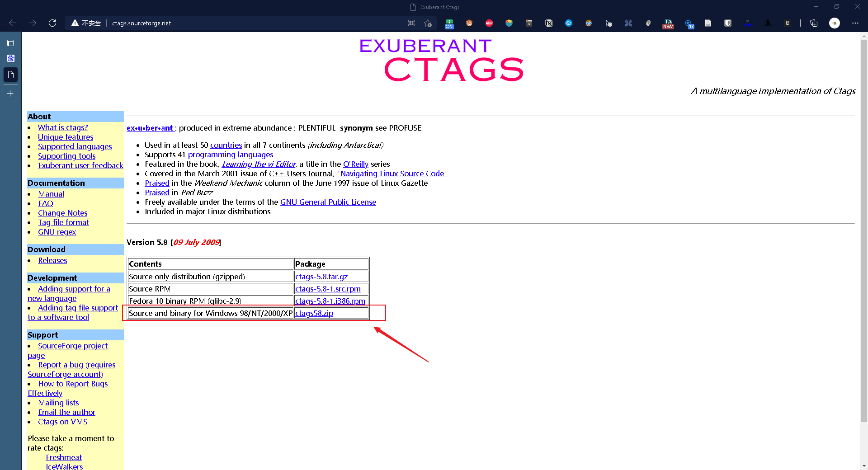Open Collections from the browser toolbar
868x470 pixels.
(814, 23)
